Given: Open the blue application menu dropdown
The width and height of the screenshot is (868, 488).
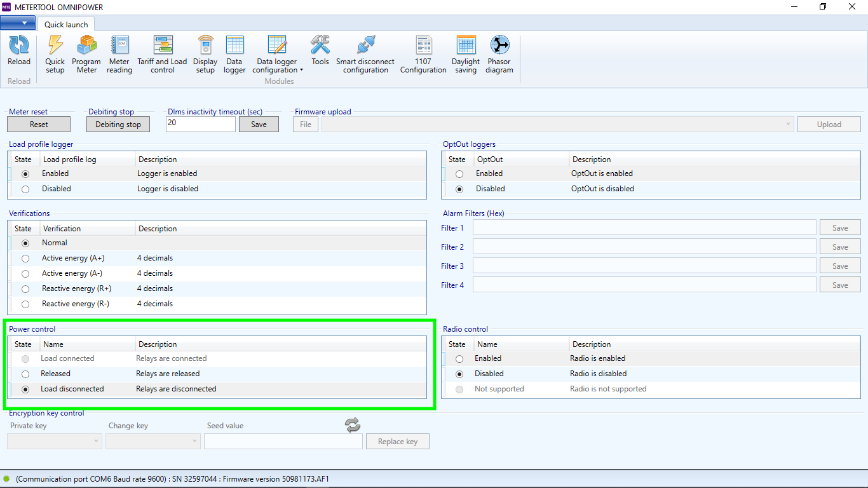Looking at the screenshot, I should (18, 23).
